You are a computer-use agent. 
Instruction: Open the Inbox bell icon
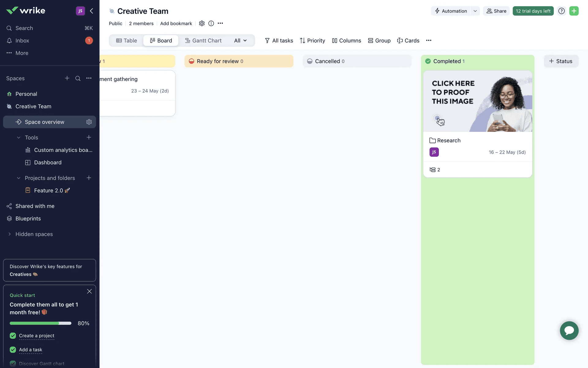9,40
